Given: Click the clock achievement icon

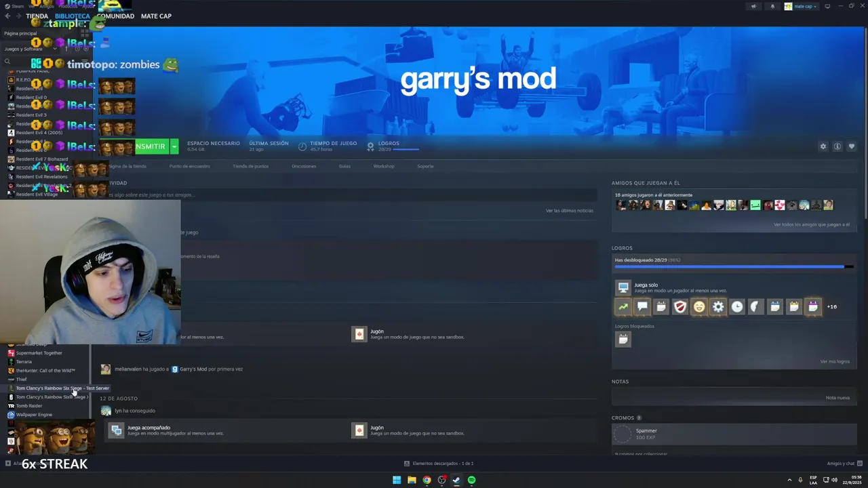Looking at the screenshot, I should click(737, 307).
